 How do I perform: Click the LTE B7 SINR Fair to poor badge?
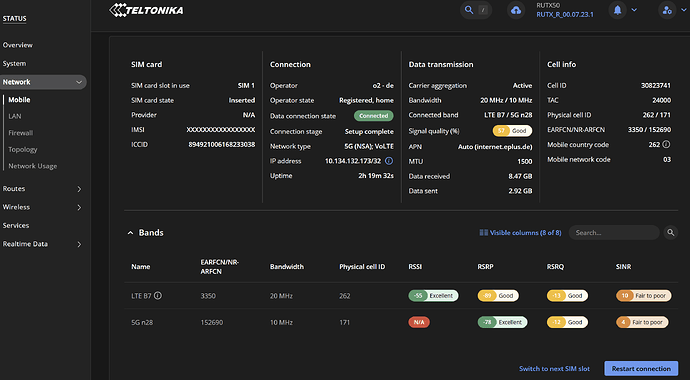(643, 296)
